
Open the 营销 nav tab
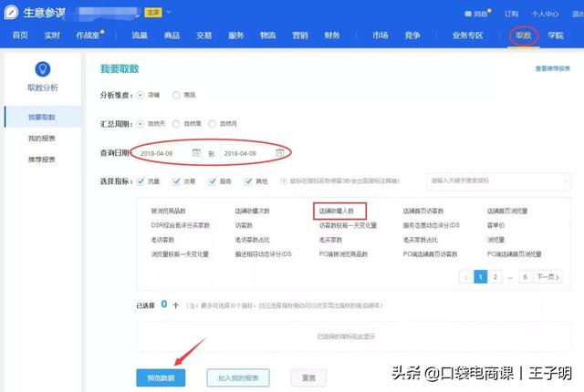click(300, 36)
